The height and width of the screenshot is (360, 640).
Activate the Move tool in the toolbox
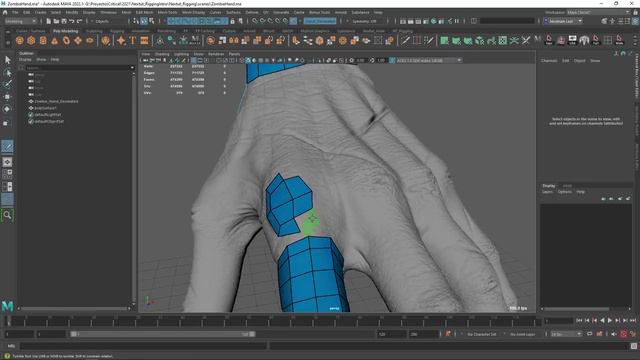7,97
